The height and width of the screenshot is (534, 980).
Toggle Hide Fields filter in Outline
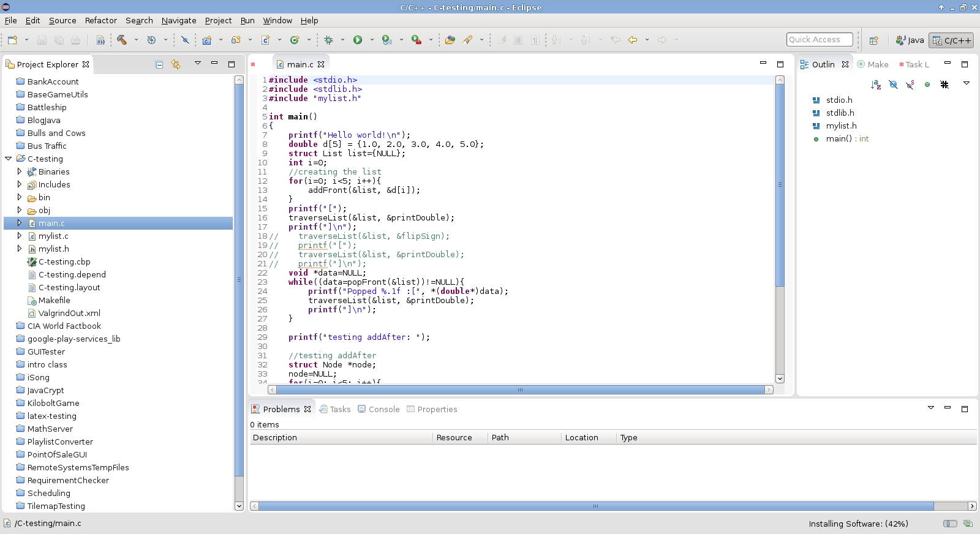(x=893, y=85)
